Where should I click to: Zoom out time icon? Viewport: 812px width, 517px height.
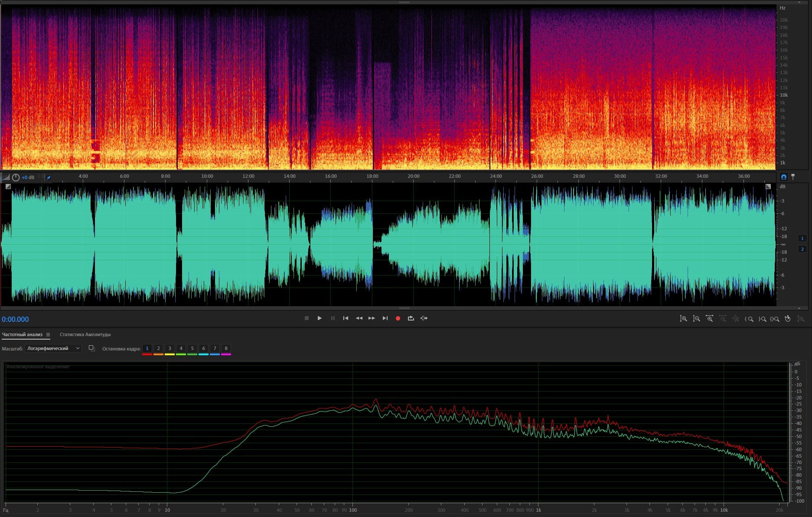click(723, 319)
